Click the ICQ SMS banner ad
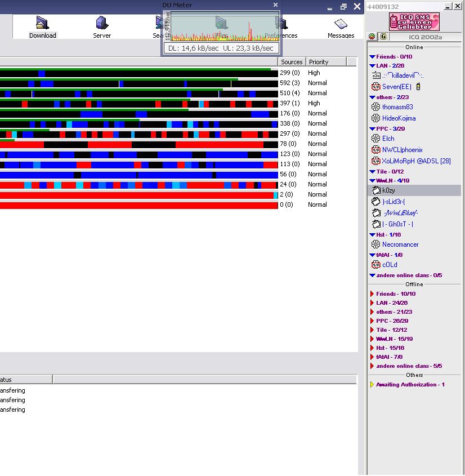The image size is (465, 476). pos(414,22)
